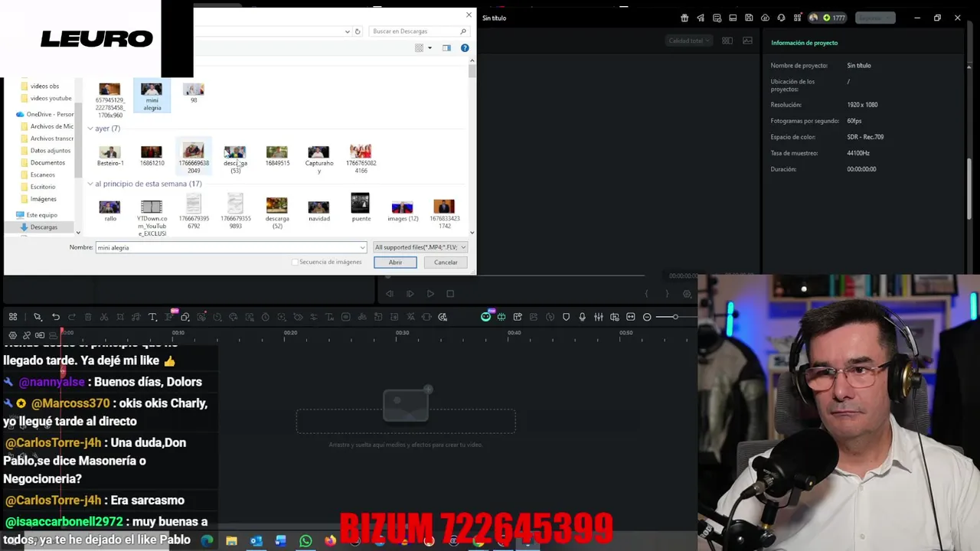Viewport: 980px width, 551px height.
Task: Collapse the ayer (7) group
Action: [x=90, y=129]
